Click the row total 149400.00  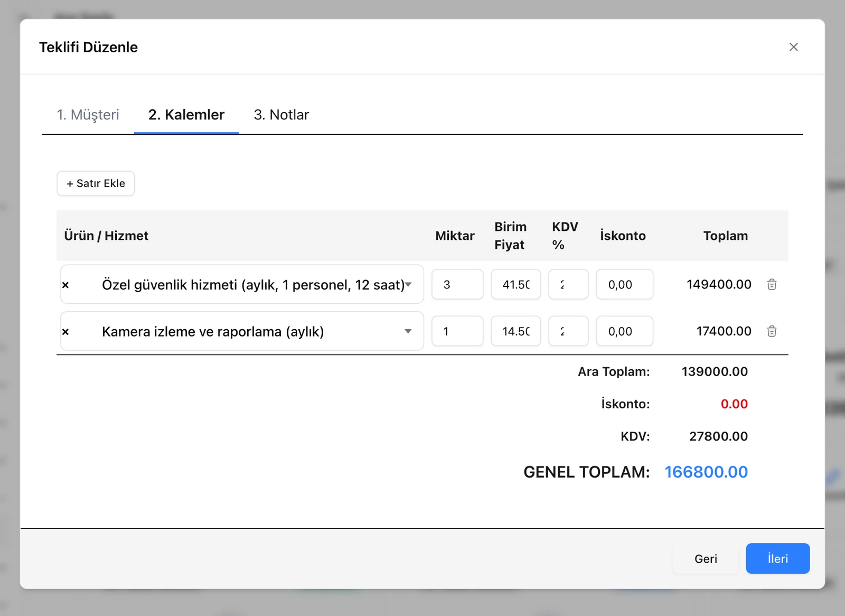coord(719,284)
